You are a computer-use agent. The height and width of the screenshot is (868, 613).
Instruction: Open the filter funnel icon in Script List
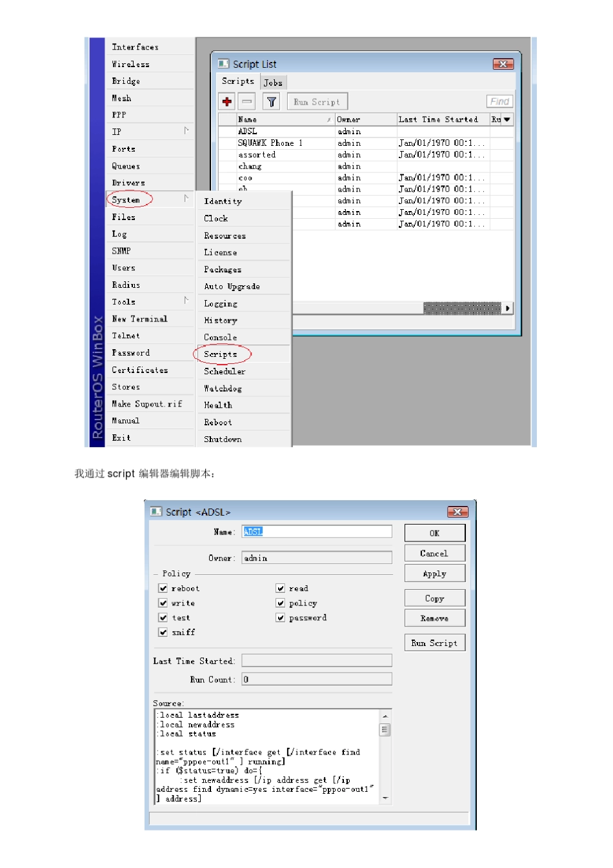[x=271, y=102]
